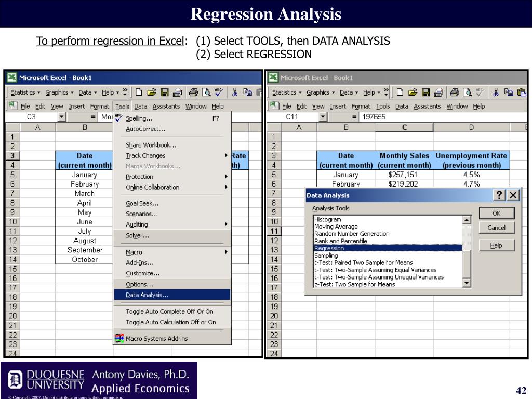Click workbook icon beside File in left window
Screen dimensions: 532x399
coord(13,106)
